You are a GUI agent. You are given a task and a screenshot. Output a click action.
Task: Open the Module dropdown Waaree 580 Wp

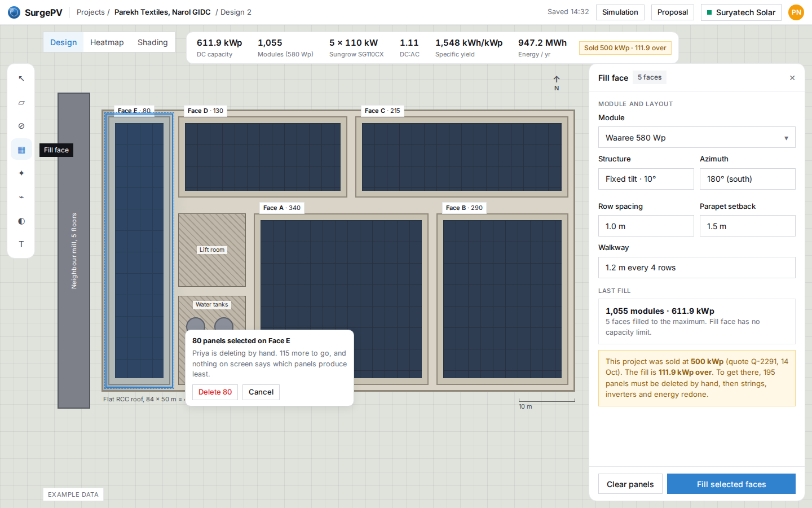(x=697, y=137)
